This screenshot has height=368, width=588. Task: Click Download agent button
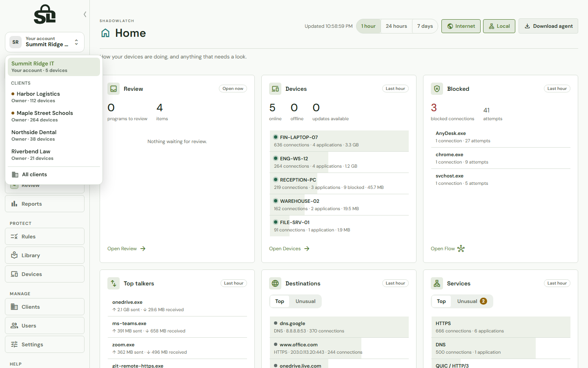pos(548,26)
